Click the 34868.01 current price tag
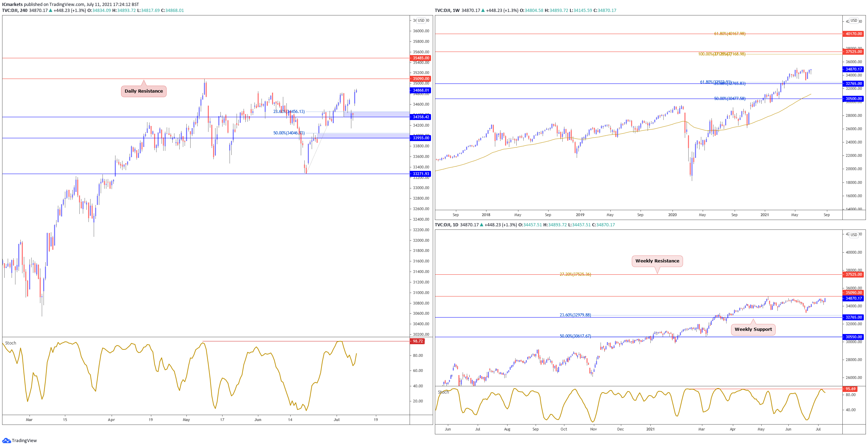Viewport: 868px width, 447px height. point(420,91)
